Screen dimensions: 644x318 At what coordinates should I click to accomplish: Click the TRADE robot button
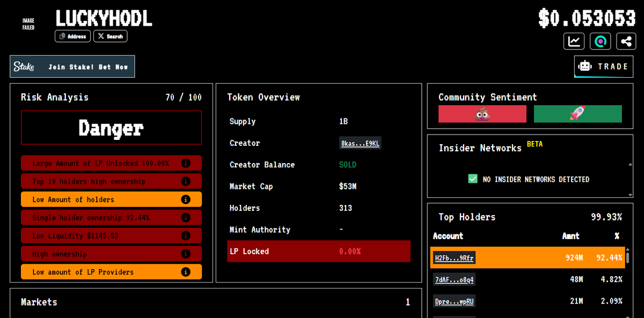coord(603,66)
